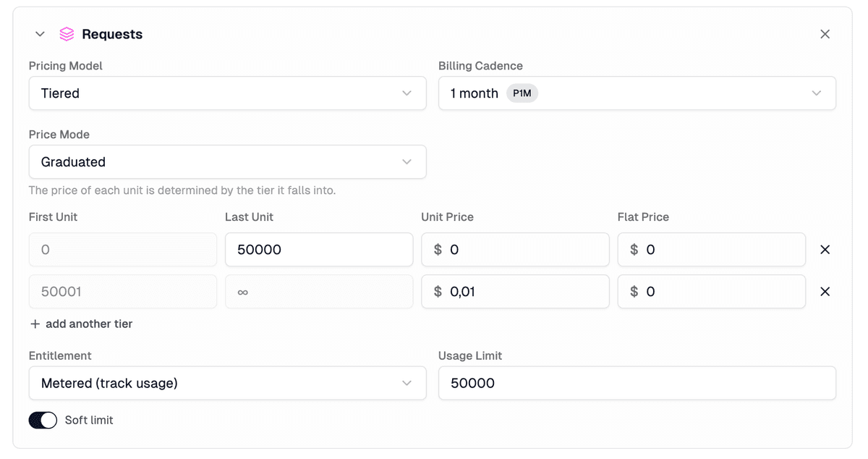Open the Entitlement dropdown
This screenshot has height=459, width=868.
click(228, 383)
